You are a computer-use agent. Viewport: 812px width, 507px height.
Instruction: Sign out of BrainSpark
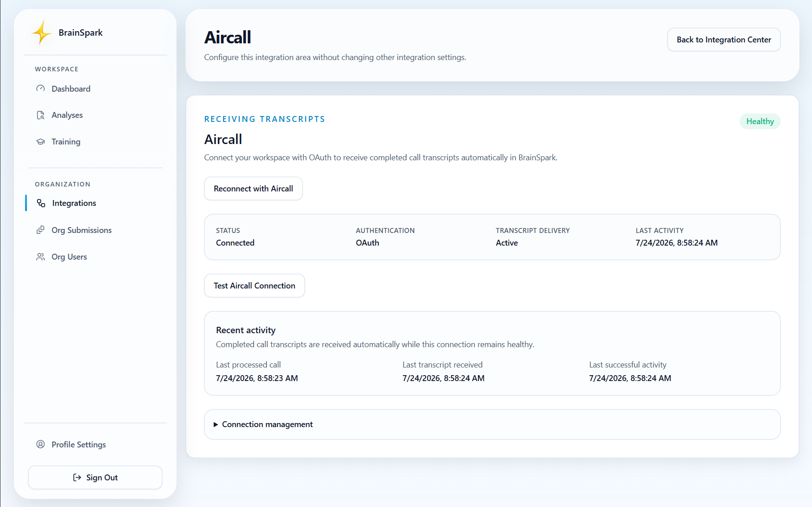(95, 478)
